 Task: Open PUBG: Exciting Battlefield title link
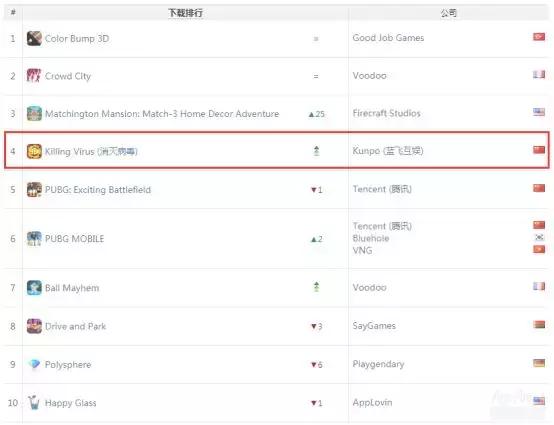tap(98, 190)
